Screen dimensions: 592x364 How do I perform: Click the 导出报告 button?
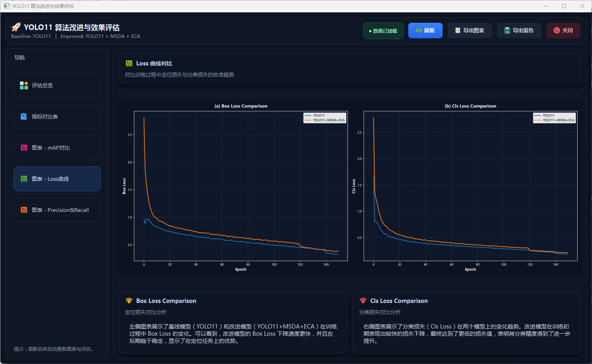519,31
